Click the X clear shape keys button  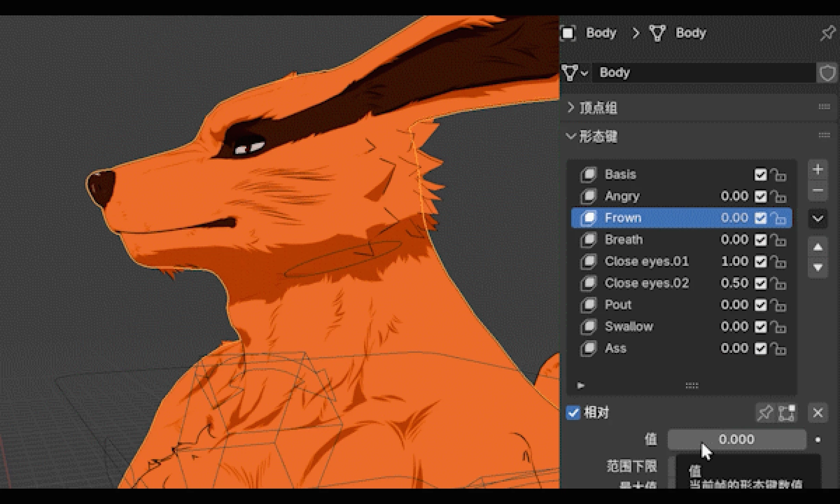click(x=818, y=413)
